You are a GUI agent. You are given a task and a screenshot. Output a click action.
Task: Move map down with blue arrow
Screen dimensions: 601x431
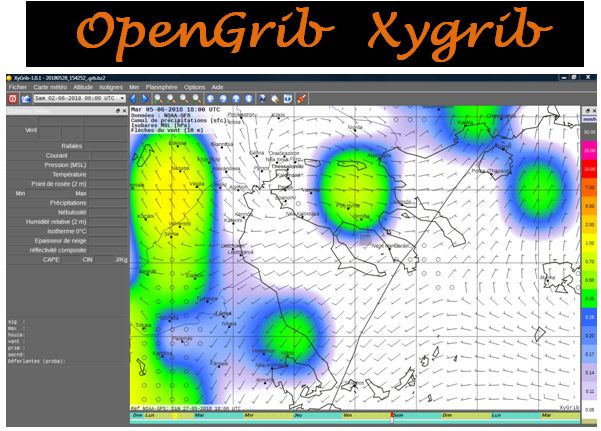[x=249, y=99]
